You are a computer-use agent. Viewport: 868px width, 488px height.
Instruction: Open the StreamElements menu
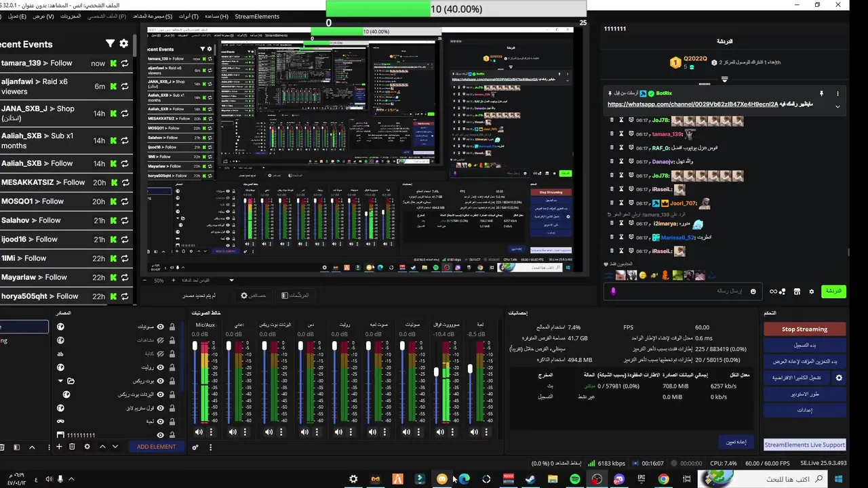258,16
